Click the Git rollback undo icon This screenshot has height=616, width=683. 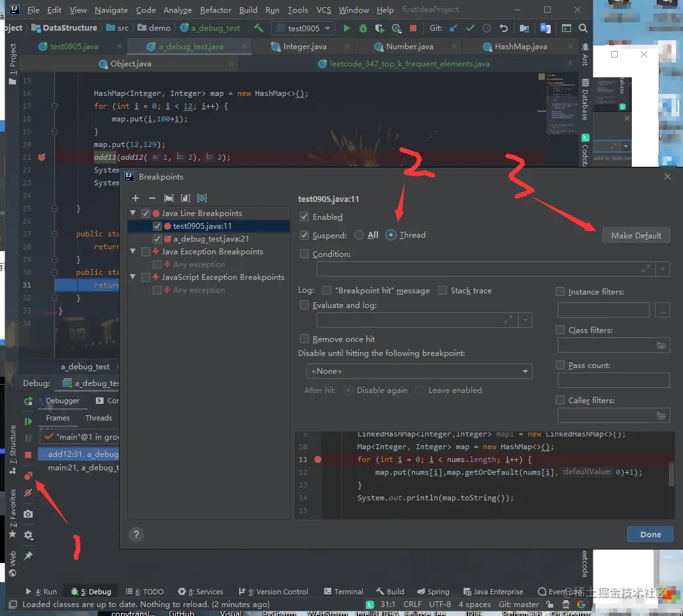503,28
